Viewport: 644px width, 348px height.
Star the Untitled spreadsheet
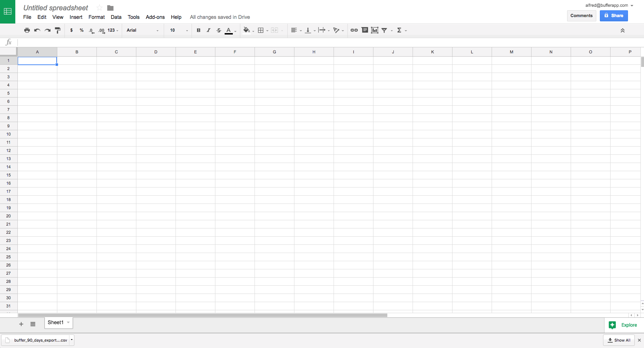point(99,7)
